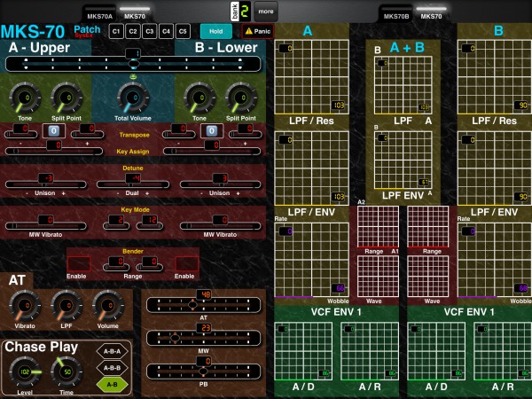Click the Upper Unison detune slider

pos(45,184)
